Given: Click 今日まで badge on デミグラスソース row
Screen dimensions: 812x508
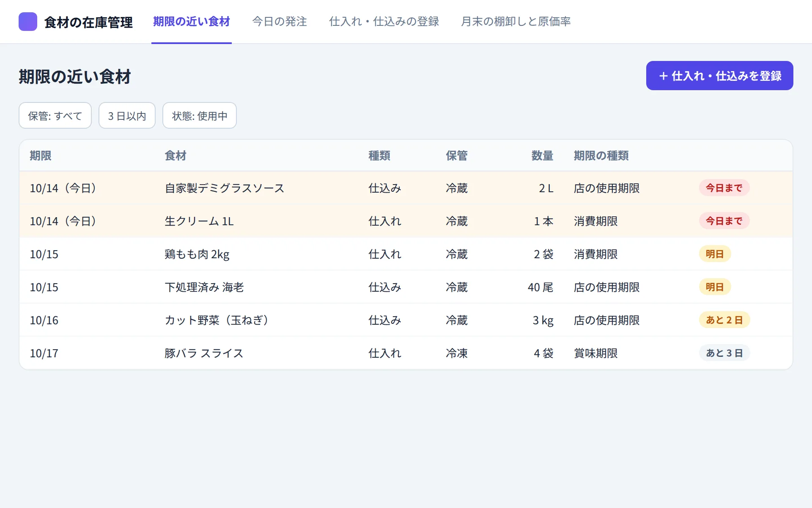Looking at the screenshot, I should 724,188.
